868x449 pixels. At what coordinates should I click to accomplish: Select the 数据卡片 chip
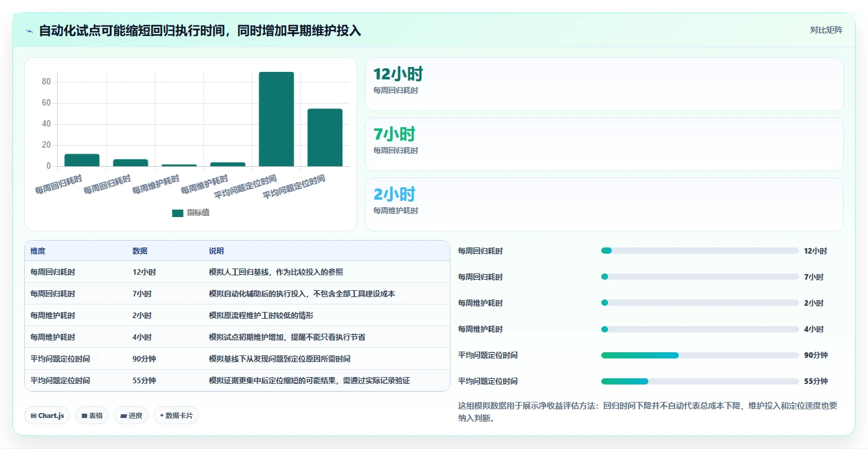[176, 416]
